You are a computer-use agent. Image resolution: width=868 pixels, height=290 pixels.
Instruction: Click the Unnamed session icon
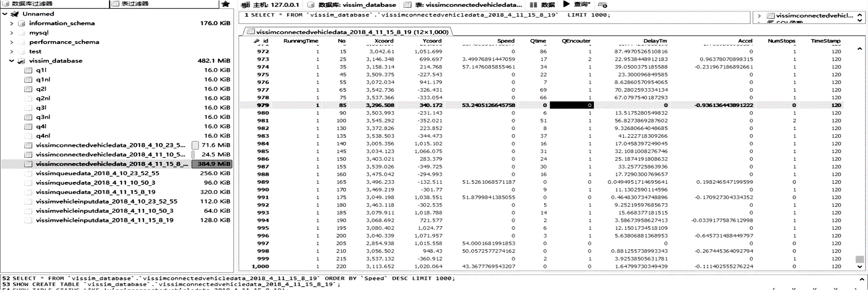tap(15, 14)
